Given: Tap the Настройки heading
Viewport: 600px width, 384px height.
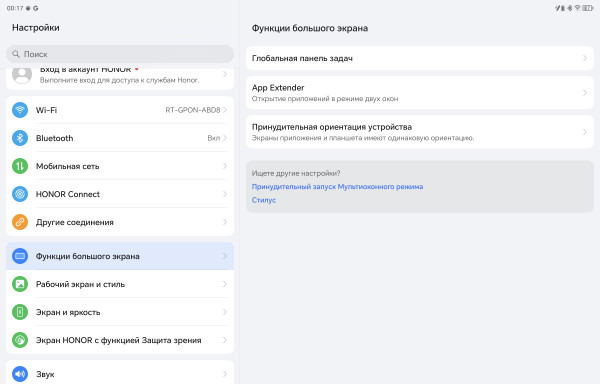Looking at the screenshot, I should tap(36, 28).
